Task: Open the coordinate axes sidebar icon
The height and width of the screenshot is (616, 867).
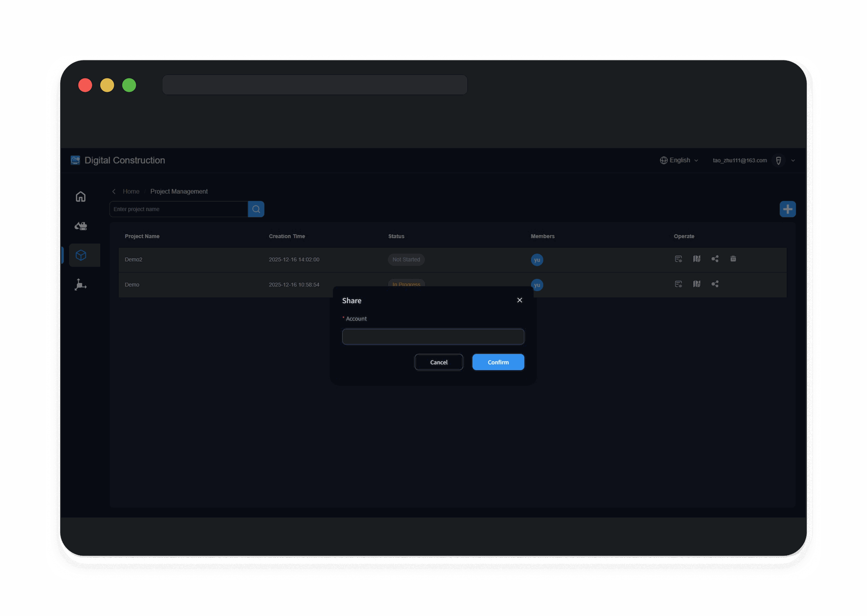Action: tap(81, 285)
